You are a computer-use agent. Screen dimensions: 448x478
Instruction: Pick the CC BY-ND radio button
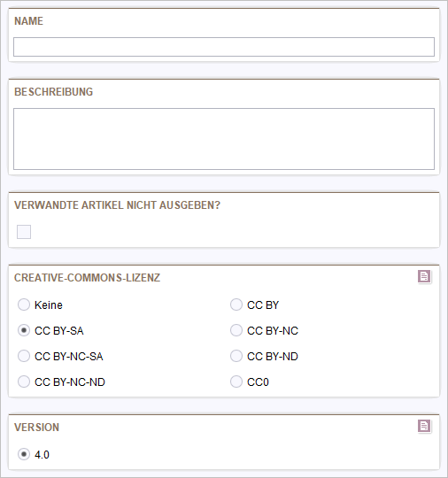pos(236,356)
